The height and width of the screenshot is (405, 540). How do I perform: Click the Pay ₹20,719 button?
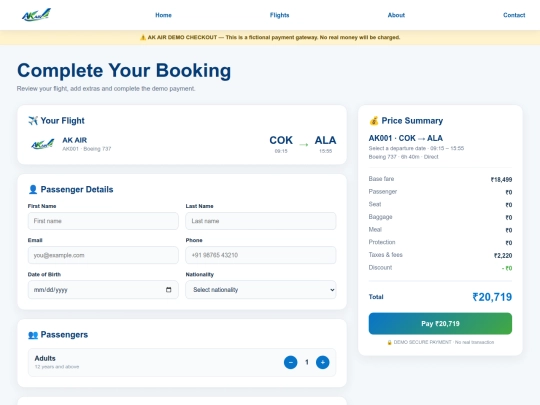(x=440, y=324)
